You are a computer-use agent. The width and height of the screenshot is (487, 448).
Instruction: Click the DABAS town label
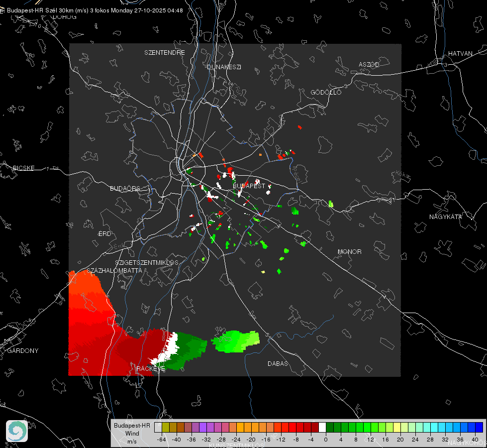coord(278,364)
